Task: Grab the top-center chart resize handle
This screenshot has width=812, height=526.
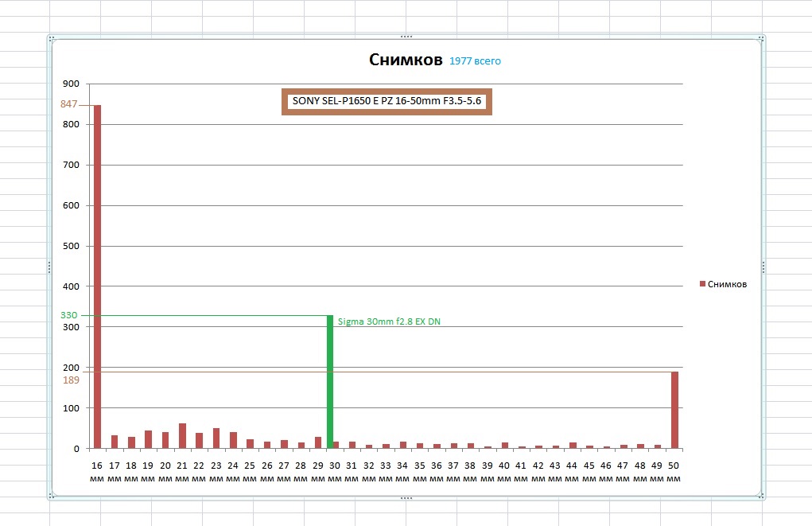Action: point(406,37)
